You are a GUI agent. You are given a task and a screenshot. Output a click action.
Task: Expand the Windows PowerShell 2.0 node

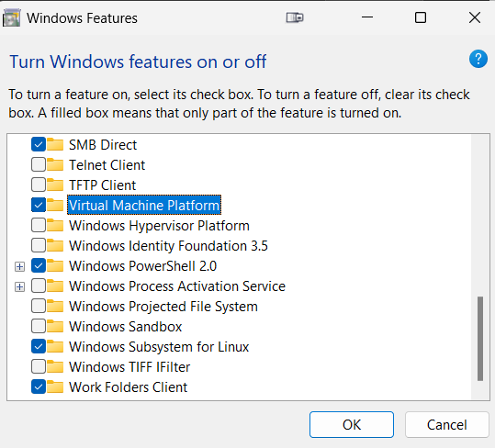pos(19,266)
